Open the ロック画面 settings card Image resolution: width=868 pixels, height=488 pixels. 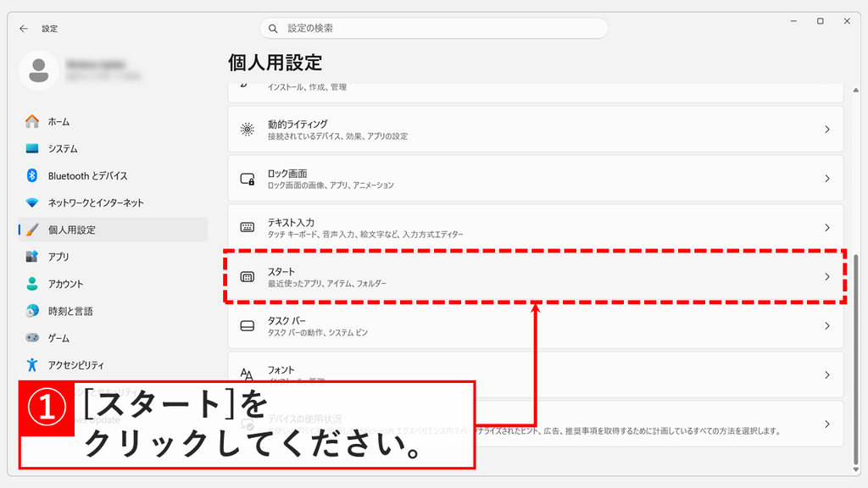(536, 179)
